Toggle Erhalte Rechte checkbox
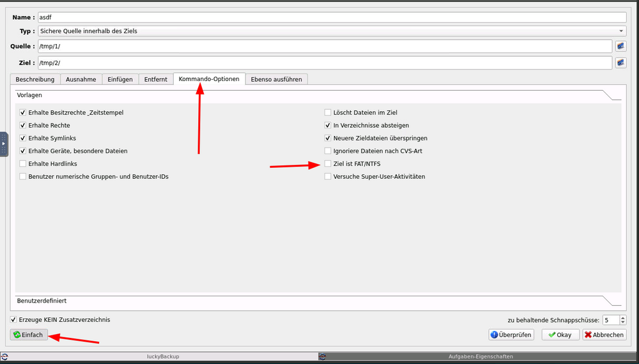Viewport: 639px width, 364px height. (23, 125)
